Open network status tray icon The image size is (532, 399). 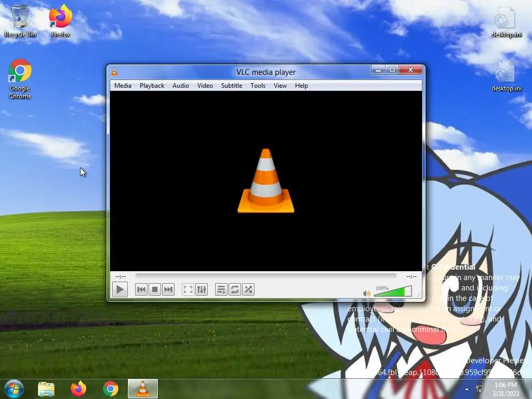point(480,389)
